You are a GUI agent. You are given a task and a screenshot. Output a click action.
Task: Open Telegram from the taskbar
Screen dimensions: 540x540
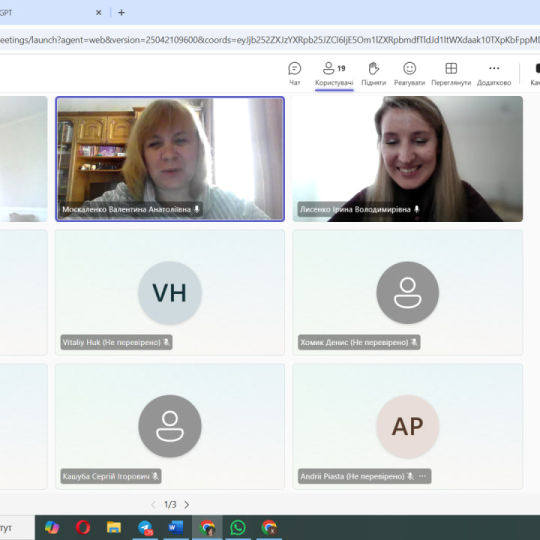coord(145,527)
